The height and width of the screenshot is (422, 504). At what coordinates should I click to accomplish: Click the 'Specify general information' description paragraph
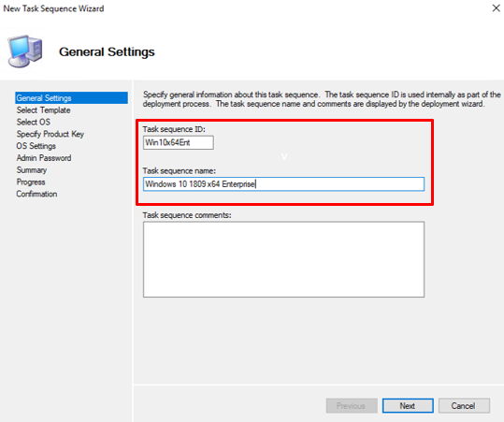(322, 99)
